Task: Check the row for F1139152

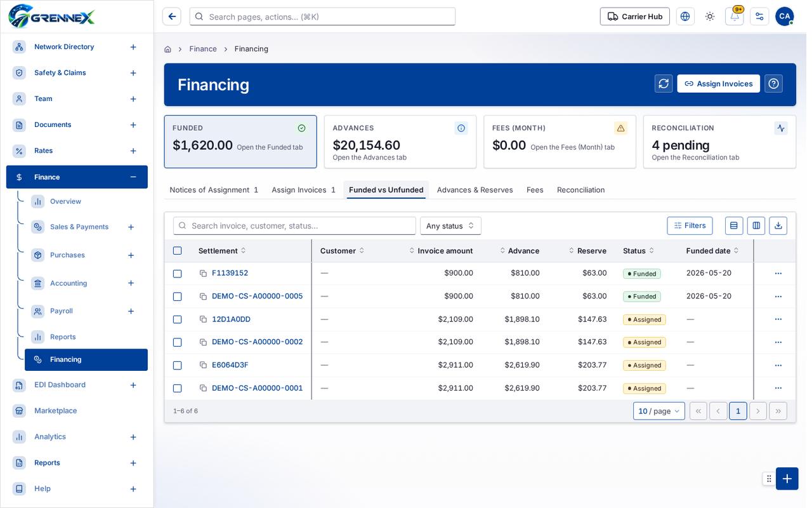Action: [178, 274]
